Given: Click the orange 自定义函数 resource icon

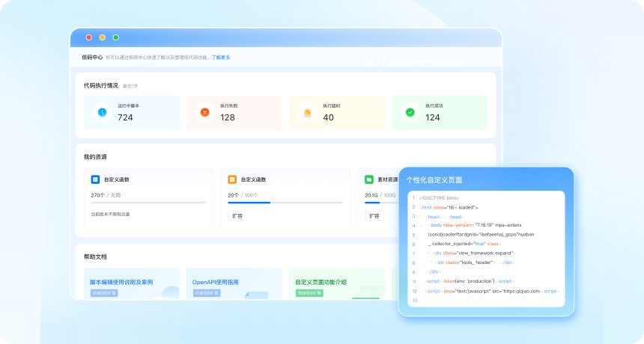Looking at the screenshot, I should 232,179.
